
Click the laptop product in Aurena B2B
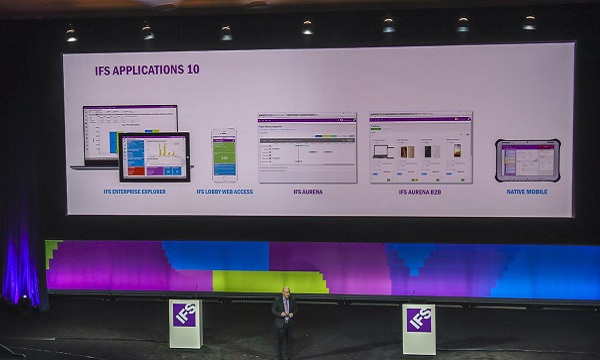[383, 151]
